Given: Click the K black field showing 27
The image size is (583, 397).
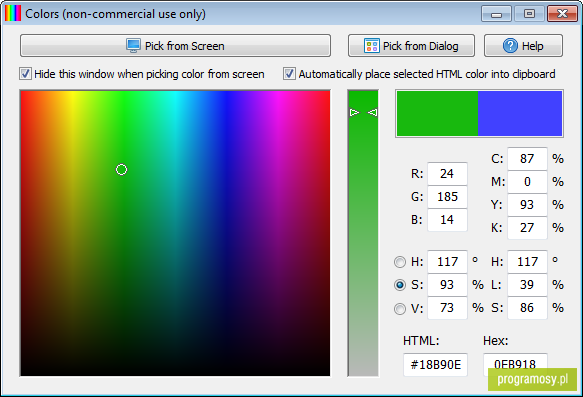Looking at the screenshot, I should tap(527, 228).
